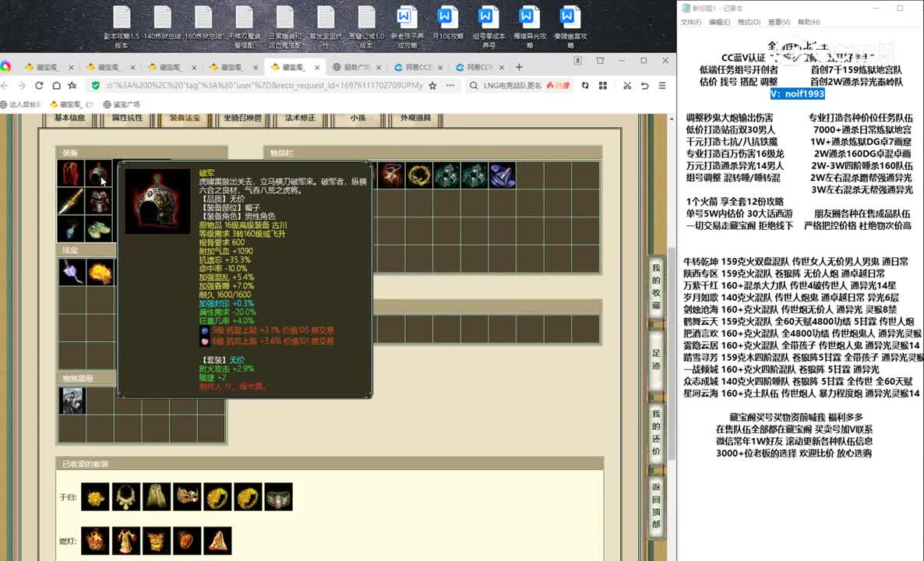
Task: Click the silver belt in 于归 set
Action: [x=279, y=497]
